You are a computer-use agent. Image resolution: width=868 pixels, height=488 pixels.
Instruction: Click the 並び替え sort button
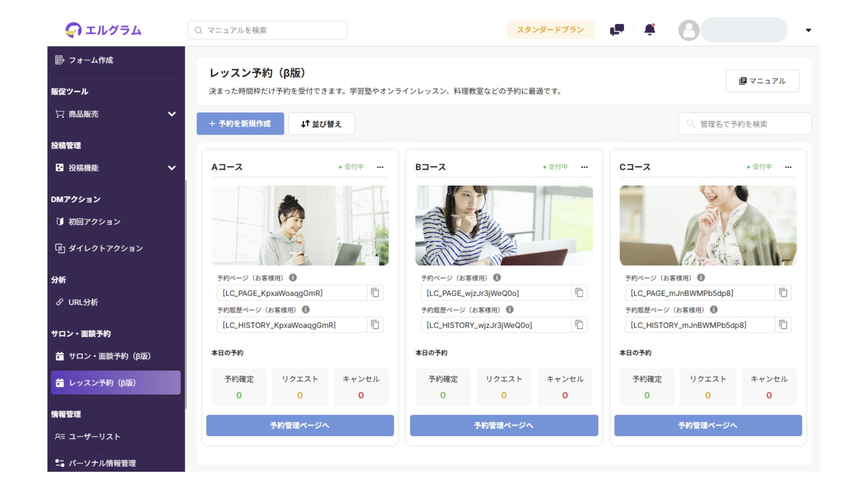coord(321,124)
